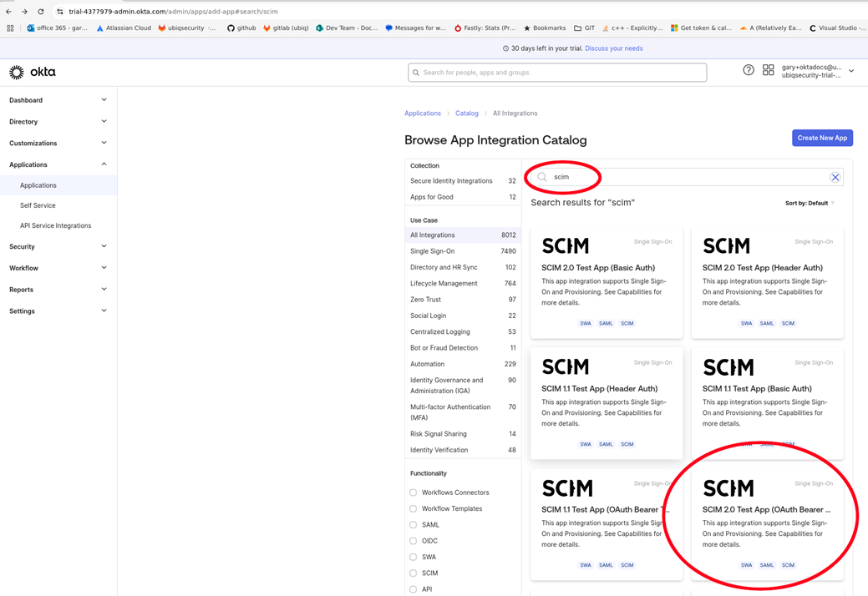The width and height of the screenshot is (868, 596).
Task: Expand the Reports sidebar section
Action: coord(58,290)
